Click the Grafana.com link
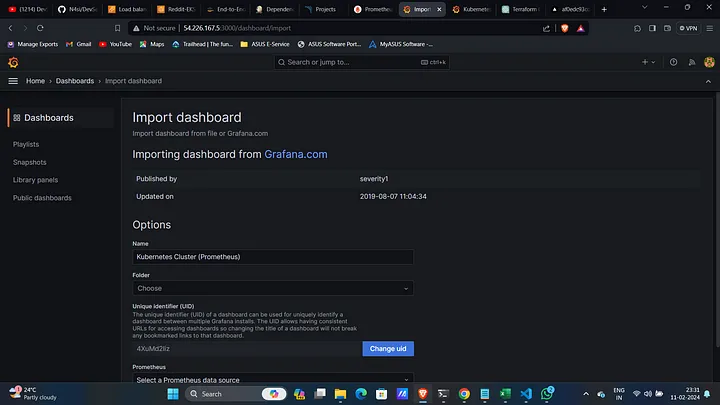This screenshot has height=405, width=720. pyautogui.click(x=296, y=154)
